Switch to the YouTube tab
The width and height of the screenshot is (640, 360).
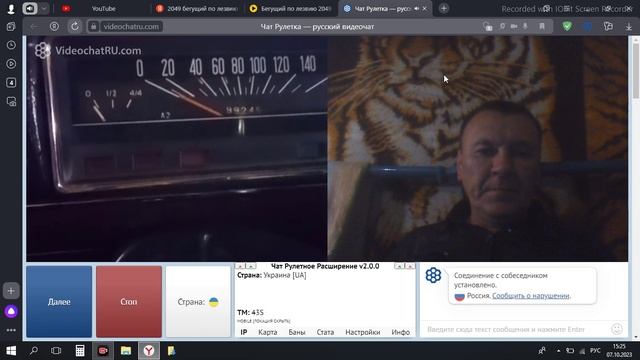click(x=104, y=9)
